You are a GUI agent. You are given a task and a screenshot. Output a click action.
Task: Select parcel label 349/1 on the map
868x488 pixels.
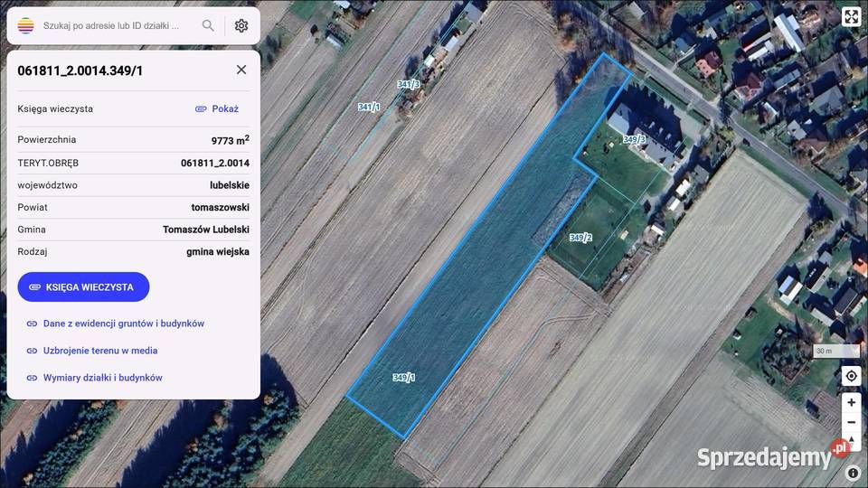click(x=403, y=378)
